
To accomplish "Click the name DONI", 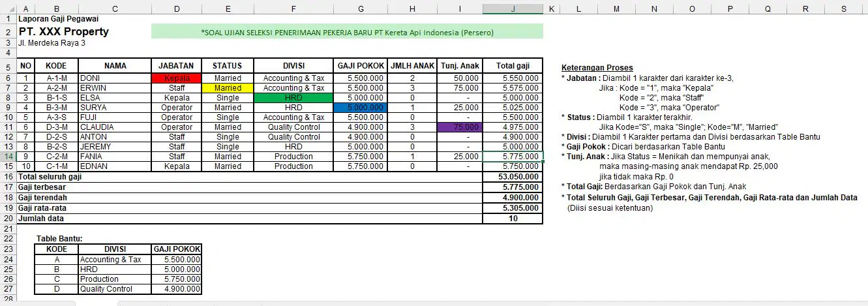I will coord(91,78).
